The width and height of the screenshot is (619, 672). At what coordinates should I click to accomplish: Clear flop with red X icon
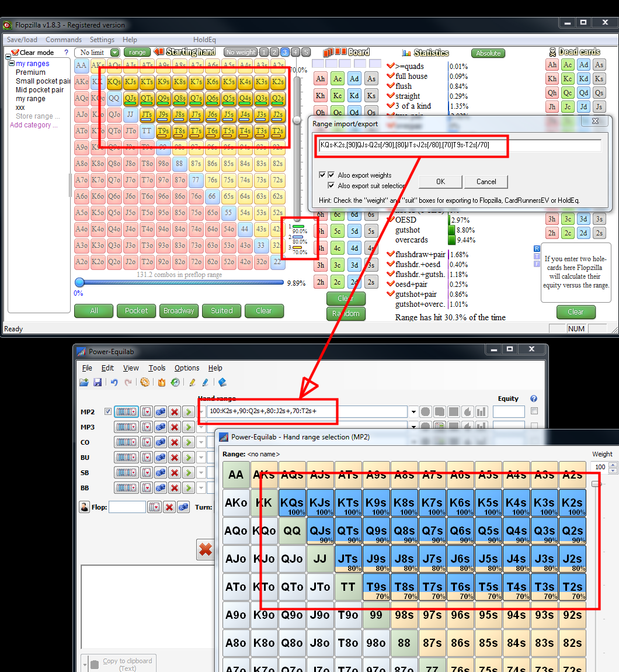tap(169, 507)
